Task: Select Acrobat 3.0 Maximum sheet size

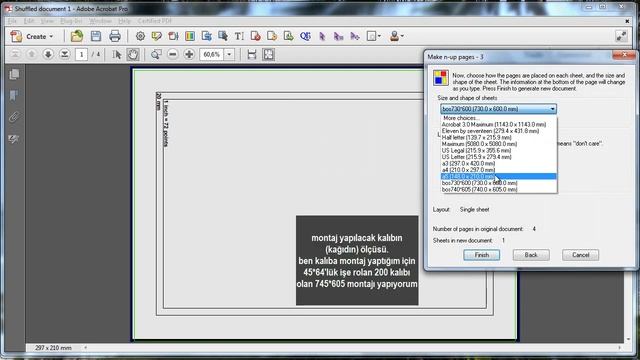Action: pyautogui.click(x=498, y=124)
